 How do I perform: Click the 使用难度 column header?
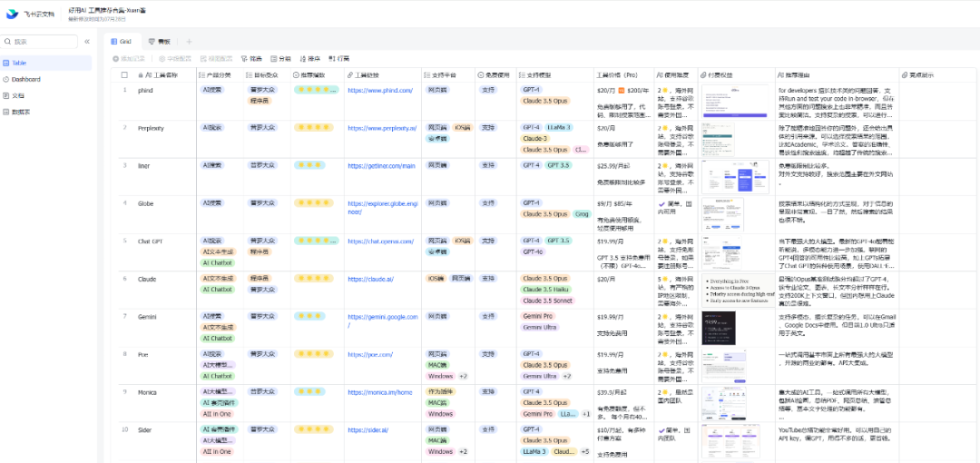point(676,74)
